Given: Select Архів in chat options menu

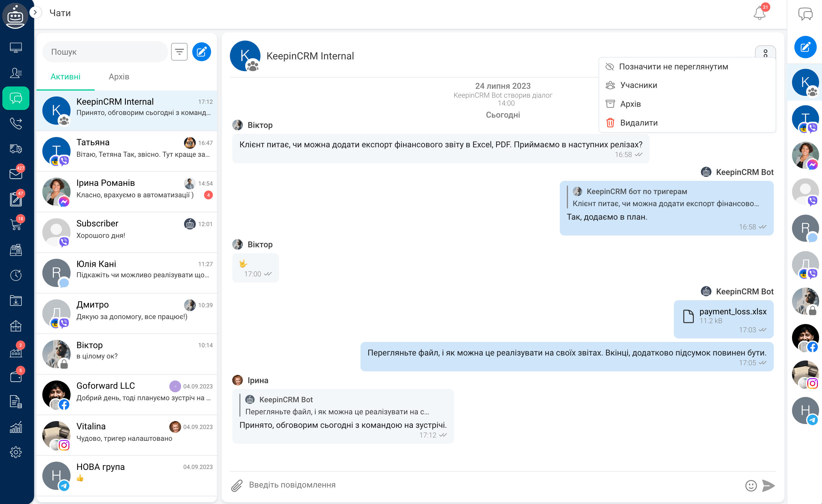Looking at the screenshot, I should (687, 104).
